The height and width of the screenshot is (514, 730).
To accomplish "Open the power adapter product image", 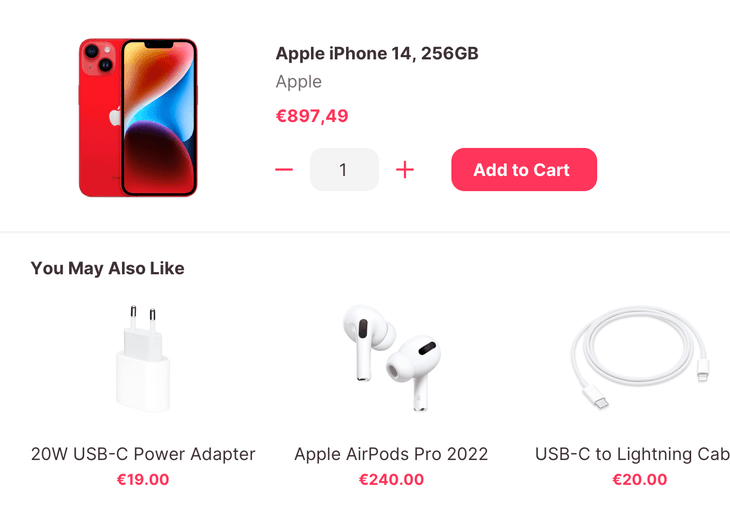I will tap(143, 358).
